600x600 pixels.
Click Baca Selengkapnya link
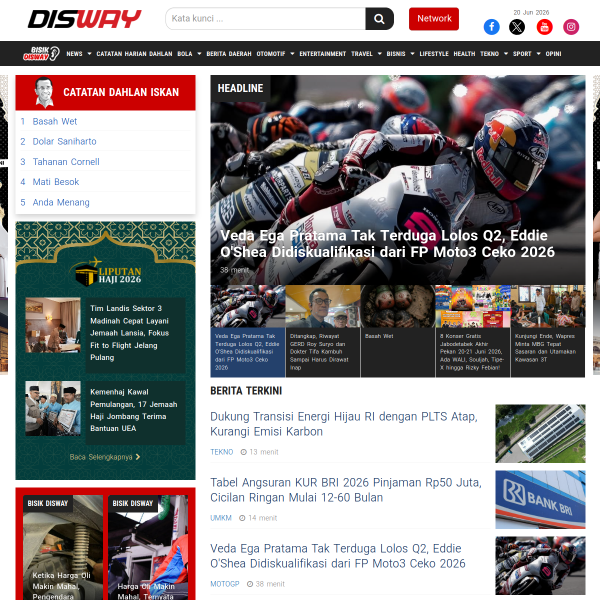point(105,457)
